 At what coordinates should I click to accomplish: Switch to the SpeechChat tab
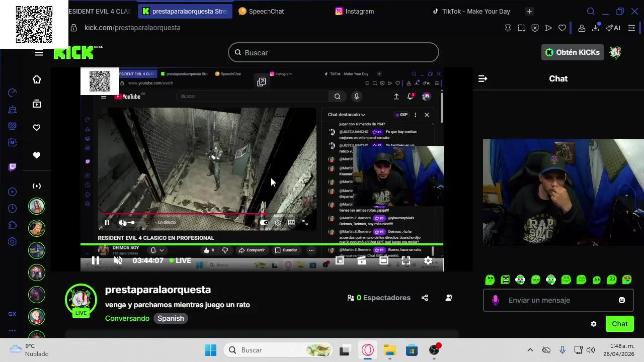[262, 11]
